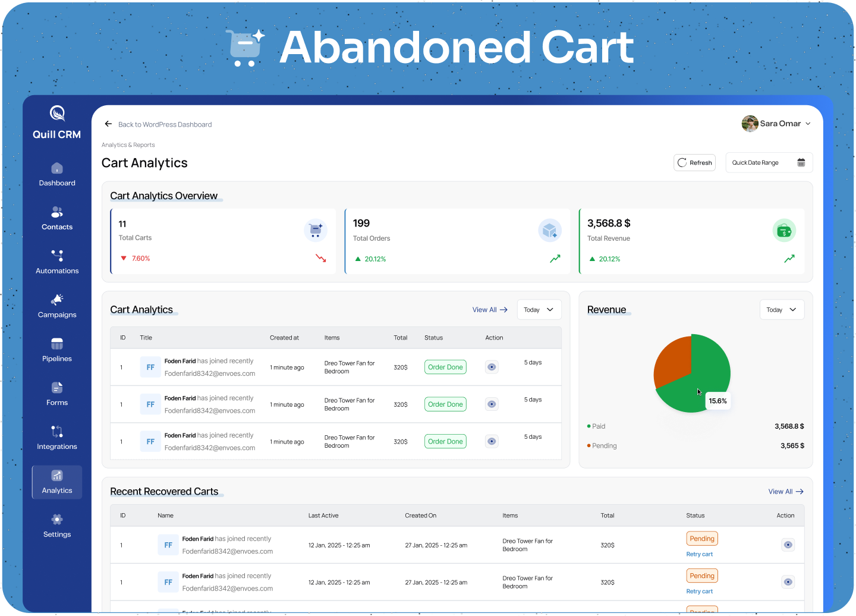This screenshot has height=616, width=856.
Task: Open the Revenue Today dropdown
Action: [x=781, y=310]
